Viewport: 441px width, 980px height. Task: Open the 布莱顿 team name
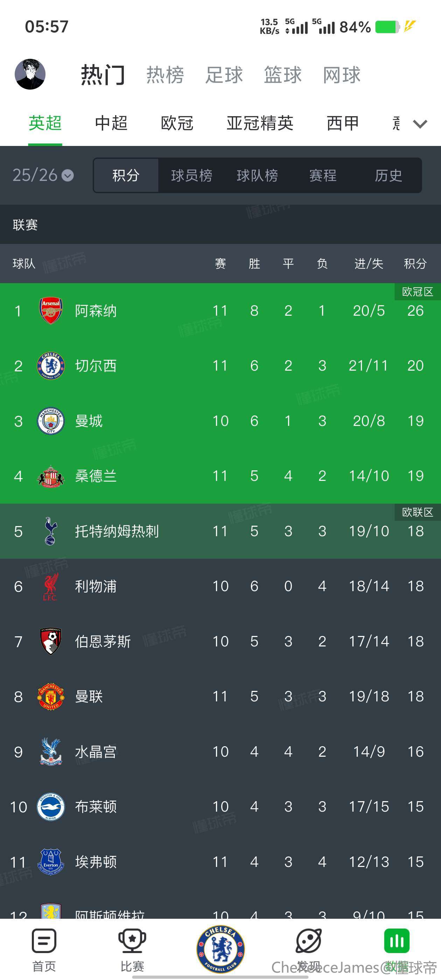(x=96, y=806)
